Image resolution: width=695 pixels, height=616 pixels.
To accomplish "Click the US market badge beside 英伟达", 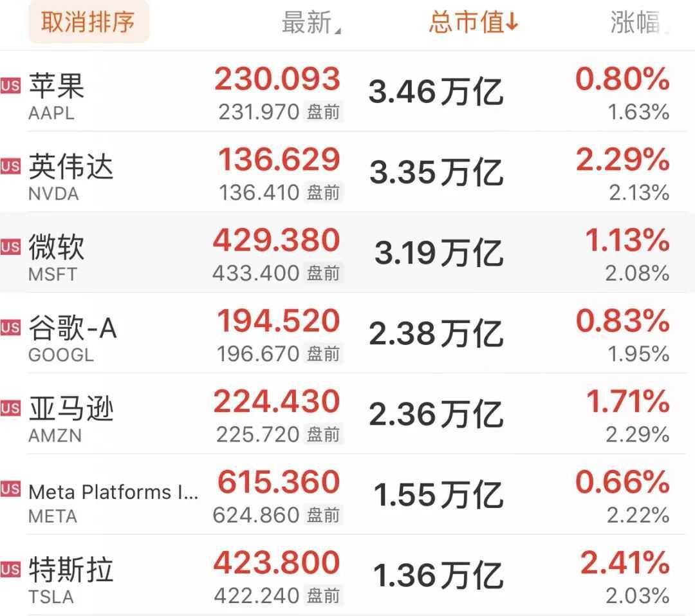I will (10, 167).
